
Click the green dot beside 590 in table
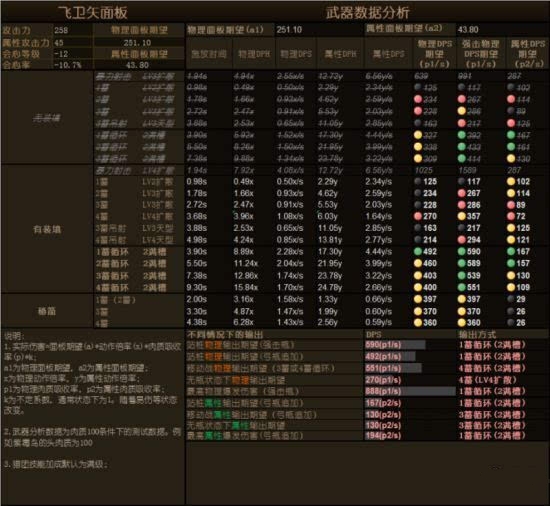click(x=462, y=251)
